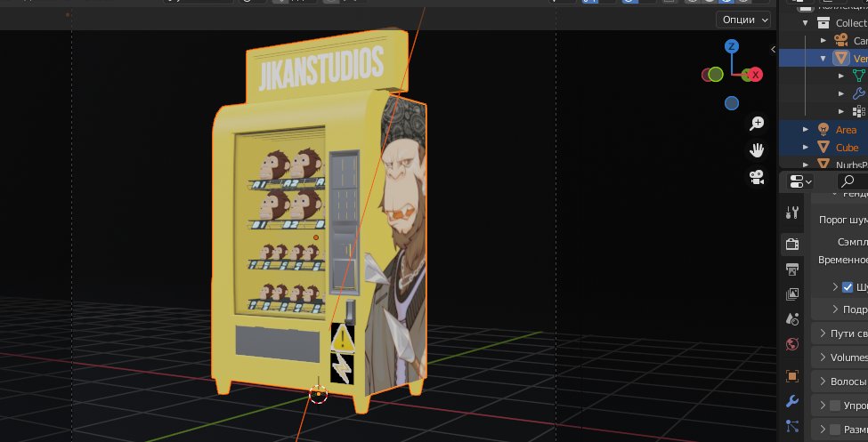This screenshot has height=442, width=868.
Task: Expand the green mesh data child row
Action: pyautogui.click(x=841, y=76)
